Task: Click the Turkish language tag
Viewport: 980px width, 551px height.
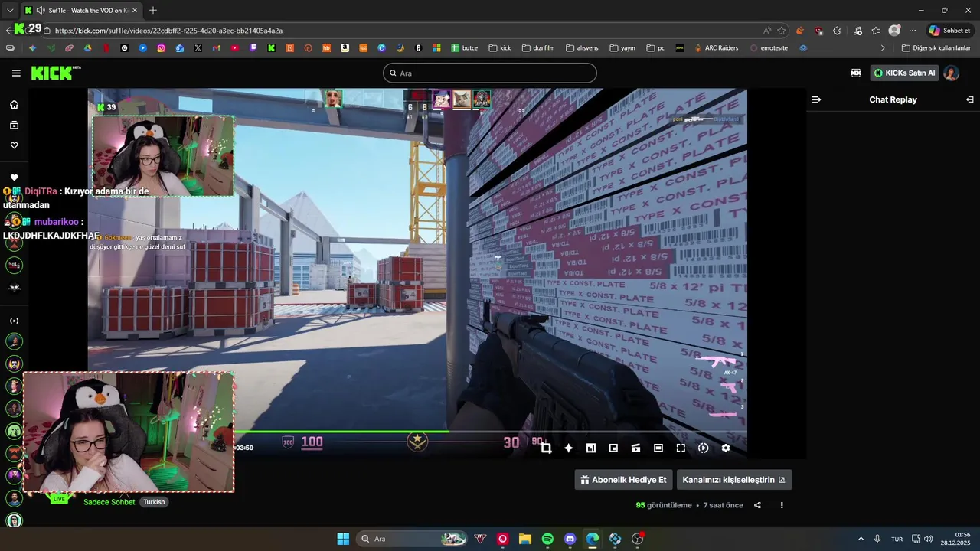Action: (x=154, y=502)
